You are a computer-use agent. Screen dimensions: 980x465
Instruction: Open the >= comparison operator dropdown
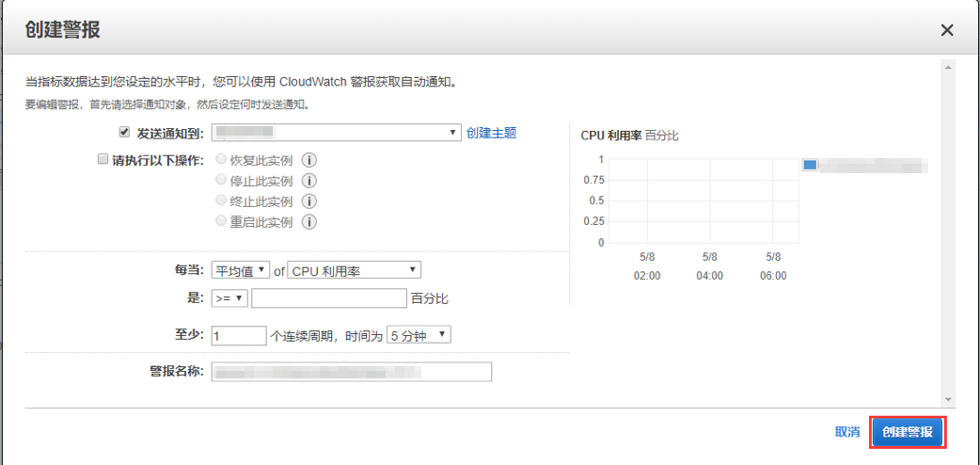[229, 298]
